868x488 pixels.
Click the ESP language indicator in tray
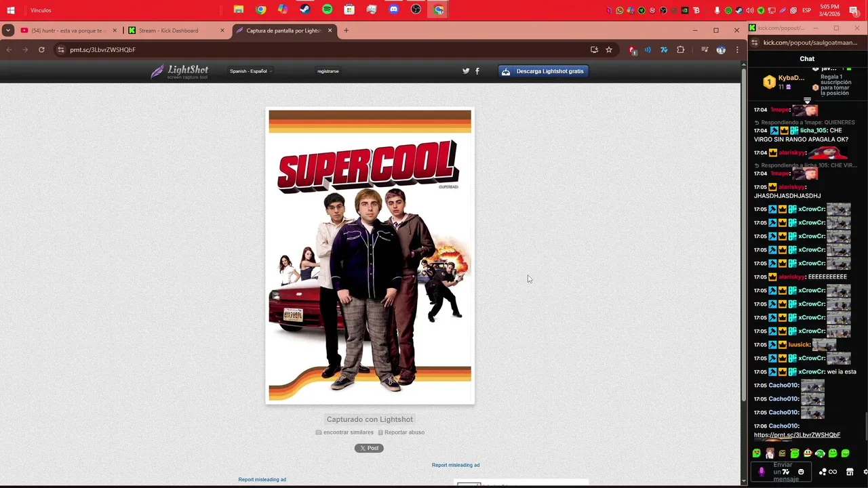click(x=807, y=10)
